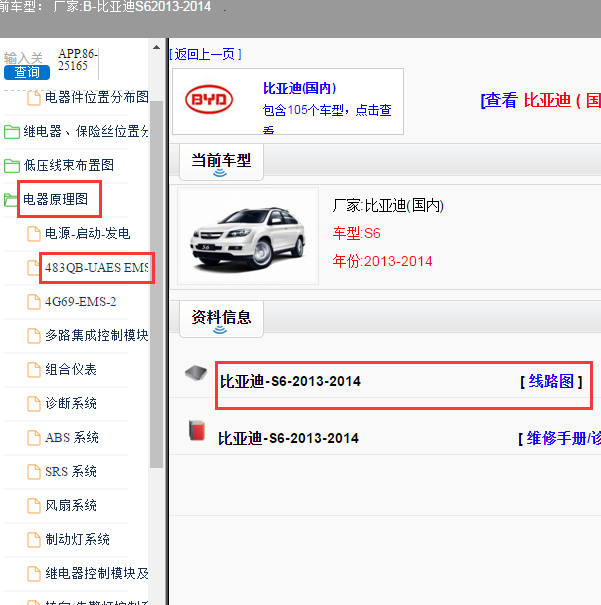Click the 年份:2013-2014 text
This screenshot has height=605, width=601.
pyautogui.click(x=382, y=261)
